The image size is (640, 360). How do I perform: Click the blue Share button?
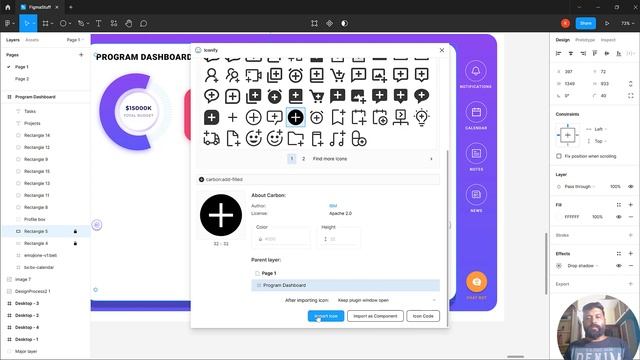point(585,23)
